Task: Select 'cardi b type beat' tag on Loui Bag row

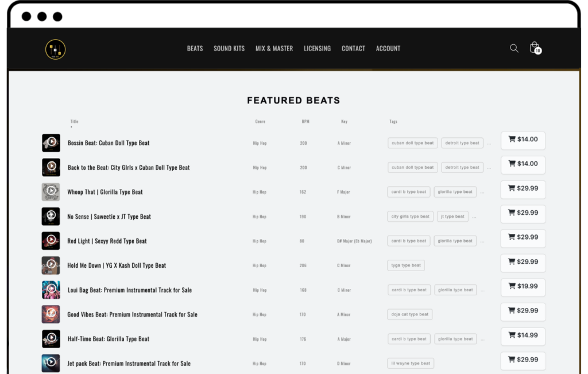Action: 409,290
